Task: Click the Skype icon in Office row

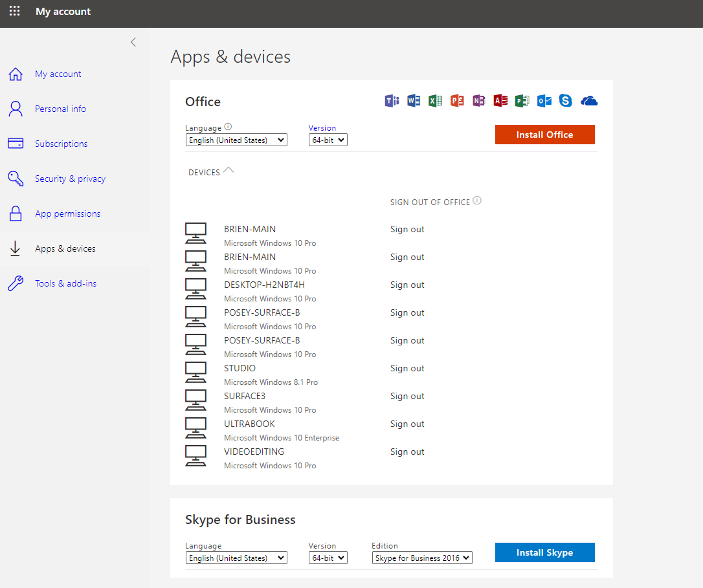Action: coord(566,101)
